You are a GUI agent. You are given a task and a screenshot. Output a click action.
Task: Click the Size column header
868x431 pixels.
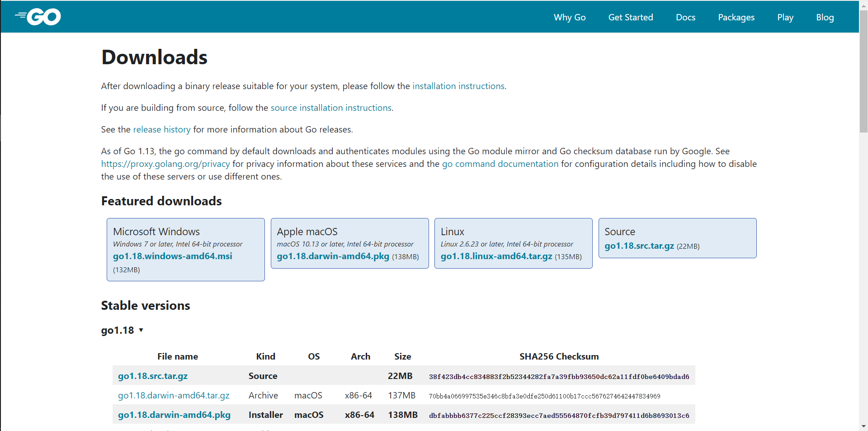(x=402, y=356)
